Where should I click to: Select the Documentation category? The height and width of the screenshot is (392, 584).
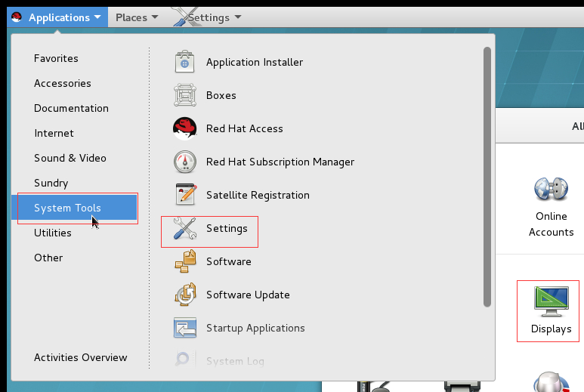coord(71,108)
